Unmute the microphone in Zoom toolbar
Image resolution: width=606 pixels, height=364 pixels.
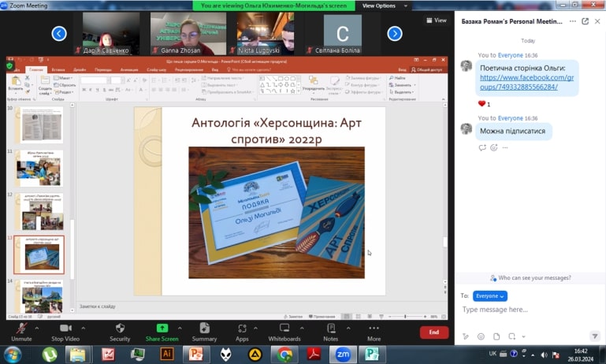pos(21,332)
